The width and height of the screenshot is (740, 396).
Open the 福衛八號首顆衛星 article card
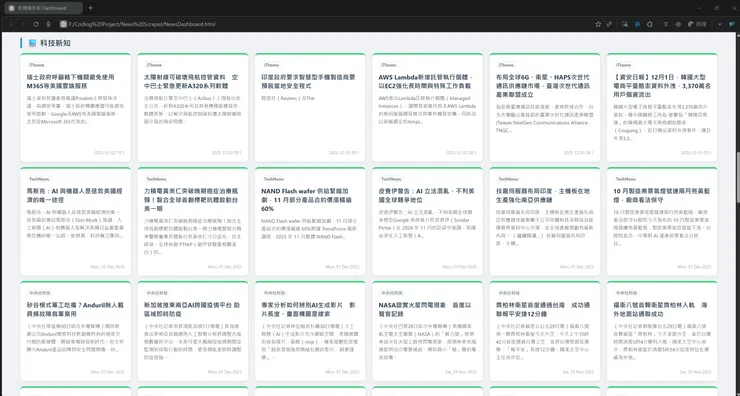(662, 331)
